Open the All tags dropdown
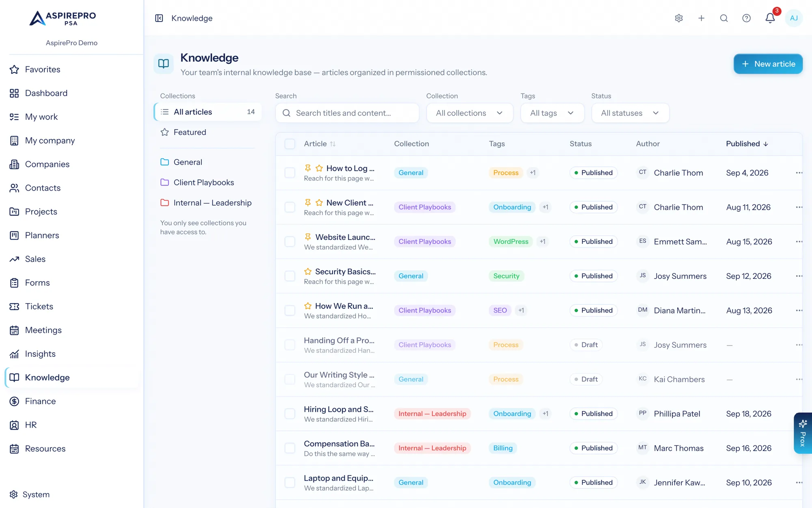Screen dimensions: 812x508 (552, 113)
